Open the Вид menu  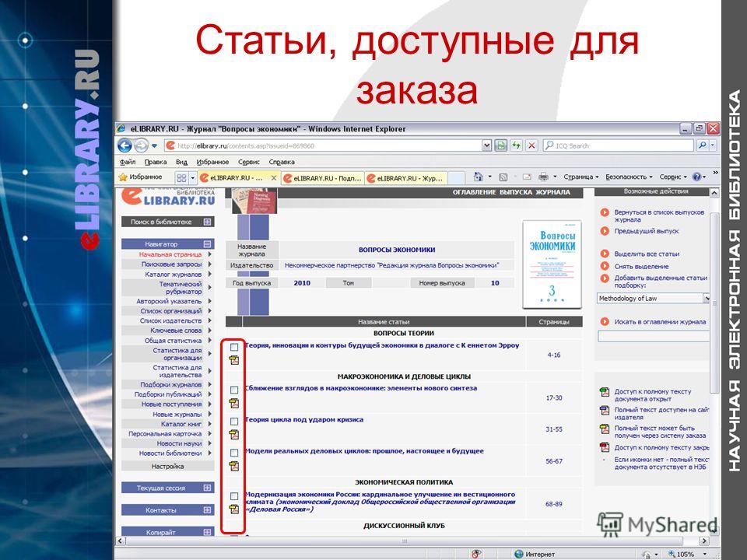pos(181,162)
